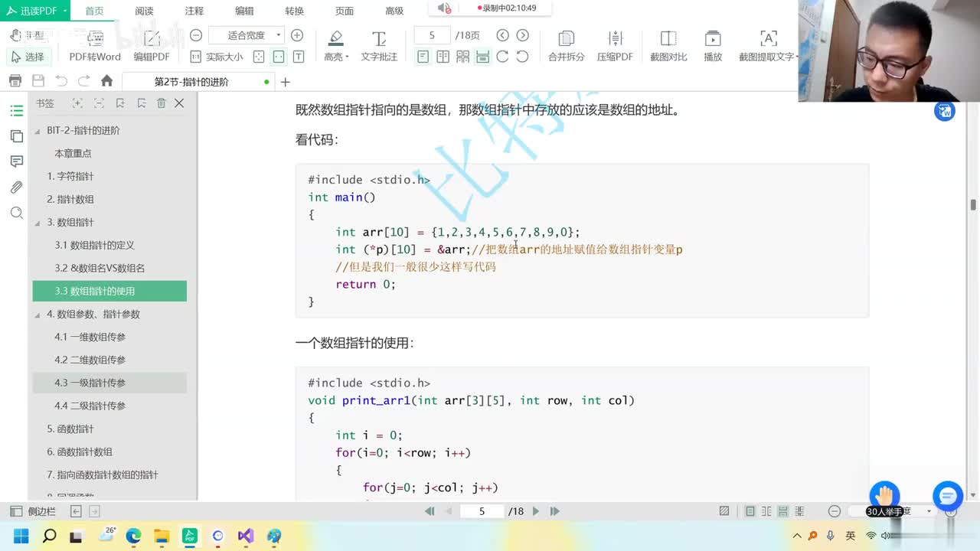Collapse the BIT-2-指针的进阶 bookmark tree

tap(38, 131)
